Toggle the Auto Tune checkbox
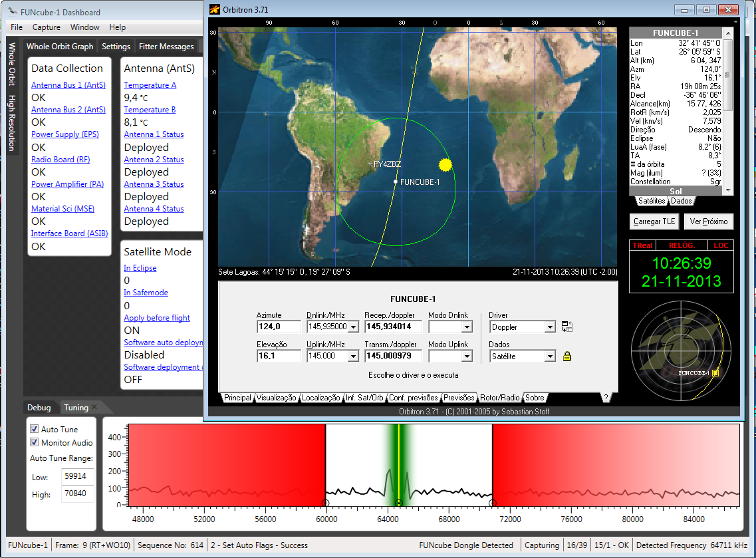 tap(34, 429)
